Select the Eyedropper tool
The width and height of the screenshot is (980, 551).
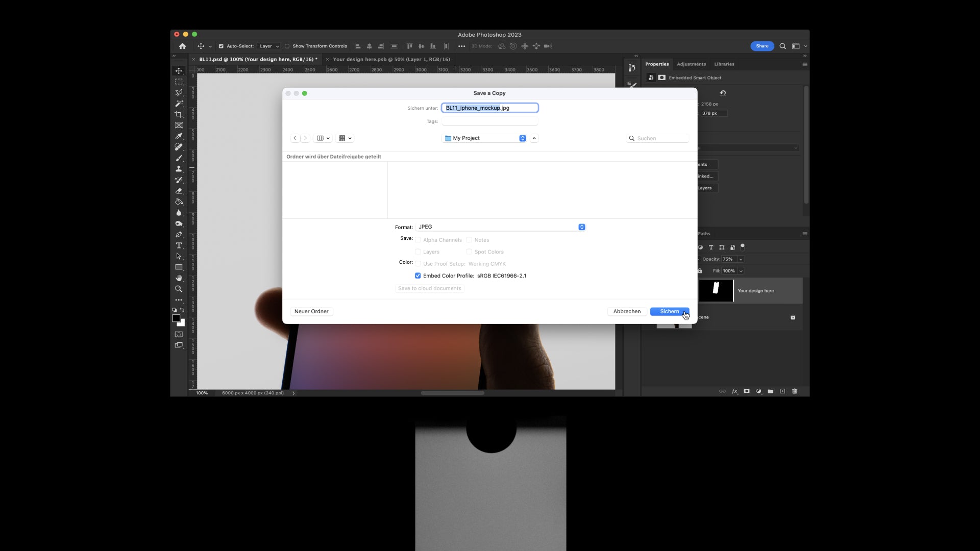point(179,136)
